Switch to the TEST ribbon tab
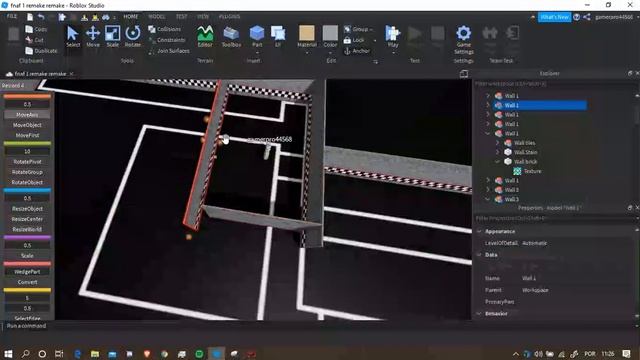This screenshot has width=640, height=360. click(181, 17)
